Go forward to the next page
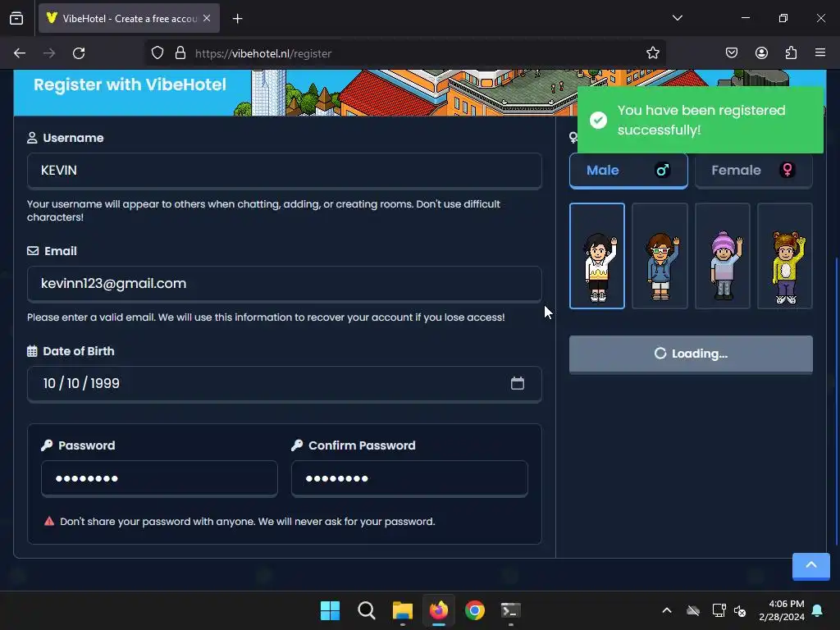 click(49, 53)
